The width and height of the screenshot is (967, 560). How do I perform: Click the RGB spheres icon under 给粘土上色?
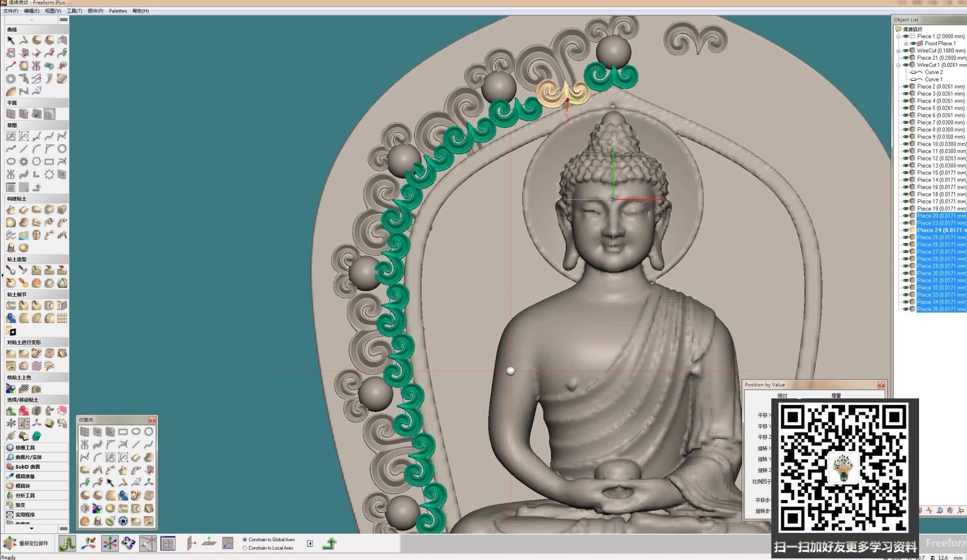point(11,389)
